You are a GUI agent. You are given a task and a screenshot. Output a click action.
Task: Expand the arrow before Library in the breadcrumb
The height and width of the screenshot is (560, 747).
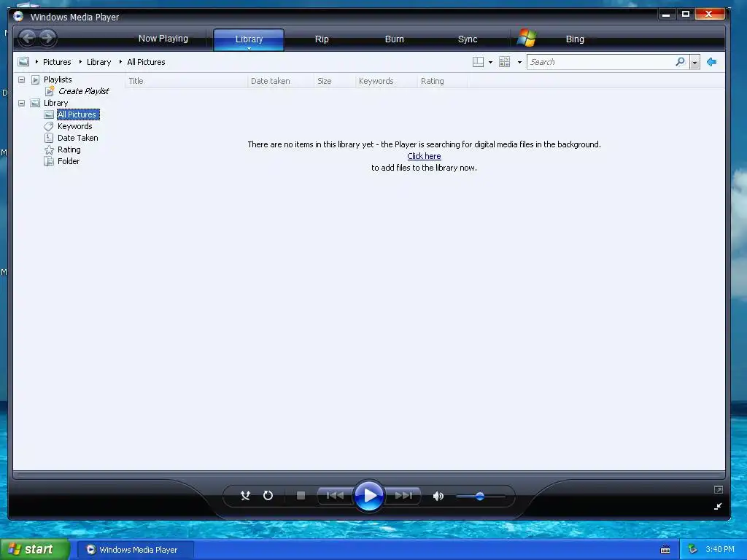point(80,62)
